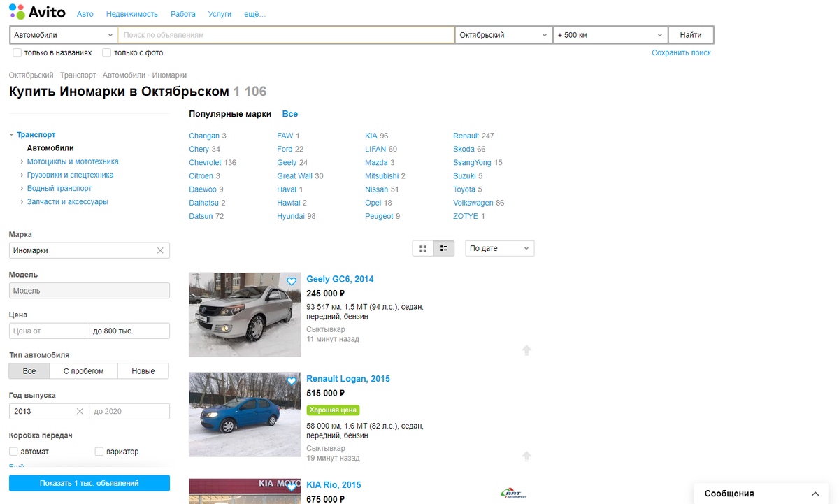Open the Октябрьский city dropdown

pyautogui.click(x=503, y=35)
